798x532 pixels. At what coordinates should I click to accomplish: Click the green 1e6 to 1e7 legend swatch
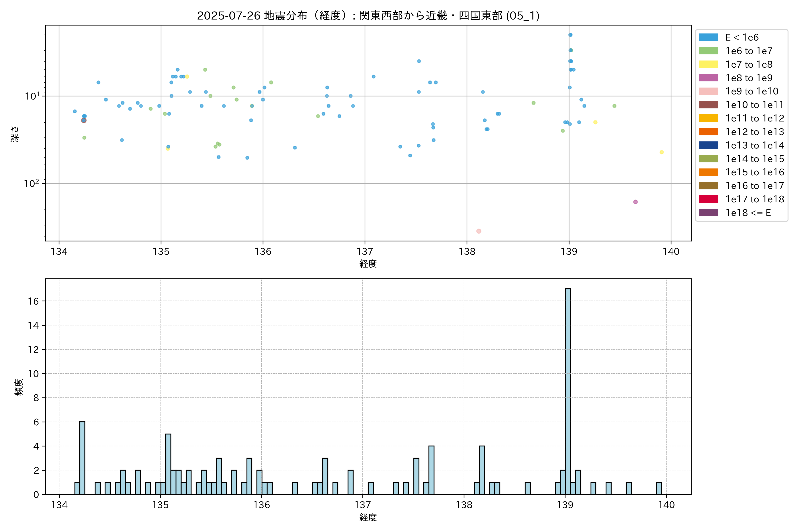pyautogui.click(x=708, y=51)
